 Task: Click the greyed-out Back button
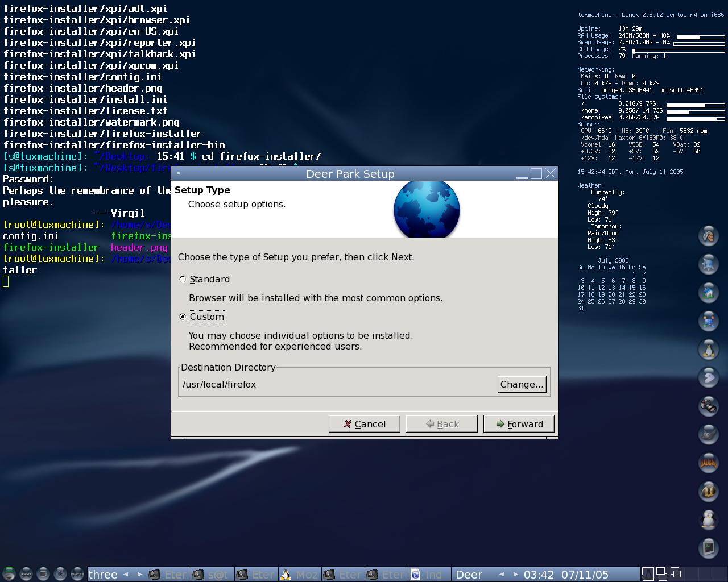pyautogui.click(x=442, y=424)
